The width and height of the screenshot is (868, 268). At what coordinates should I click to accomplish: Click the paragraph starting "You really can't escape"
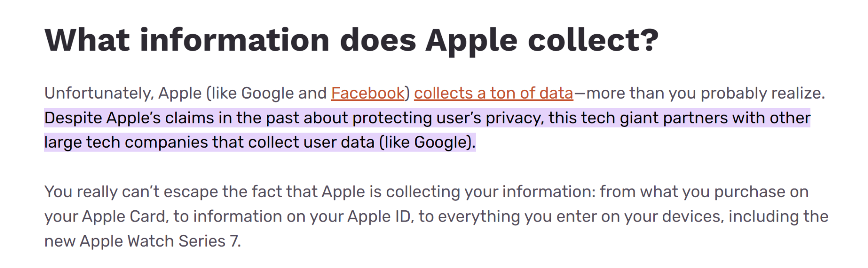click(436, 216)
